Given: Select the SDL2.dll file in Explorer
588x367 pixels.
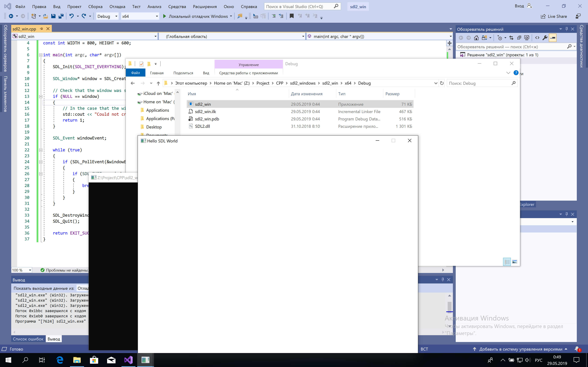Looking at the screenshot, I should coord(202,126).
